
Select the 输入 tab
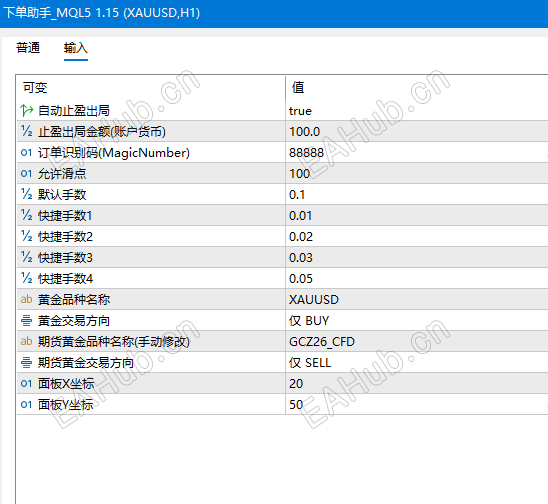75,48
